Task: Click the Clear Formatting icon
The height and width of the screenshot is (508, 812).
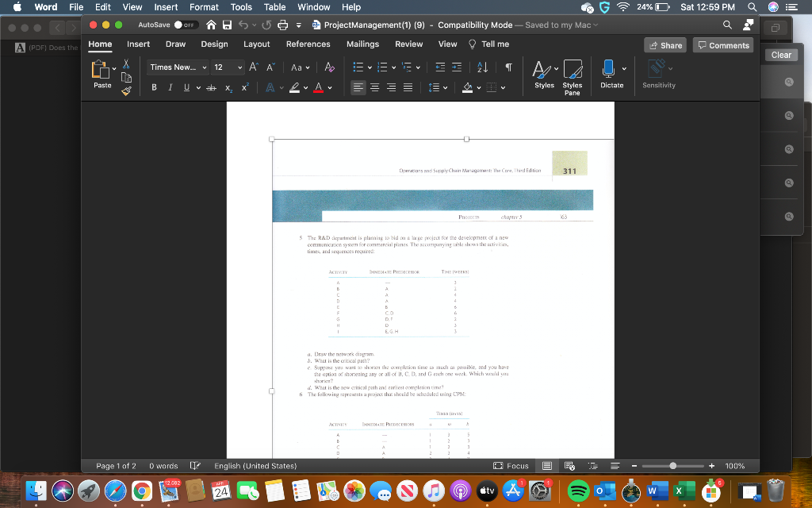Action: (329, 67)
